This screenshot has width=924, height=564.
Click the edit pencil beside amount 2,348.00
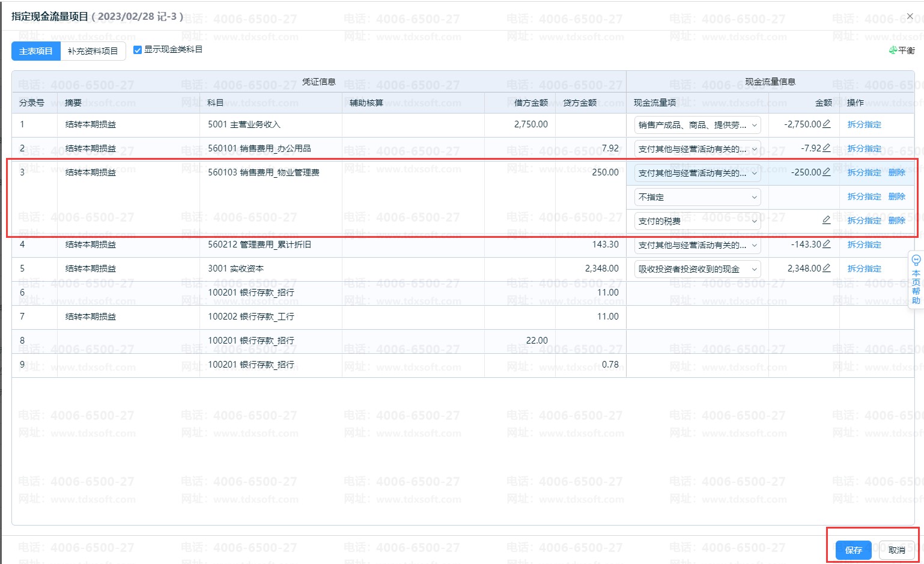[827, 268]
